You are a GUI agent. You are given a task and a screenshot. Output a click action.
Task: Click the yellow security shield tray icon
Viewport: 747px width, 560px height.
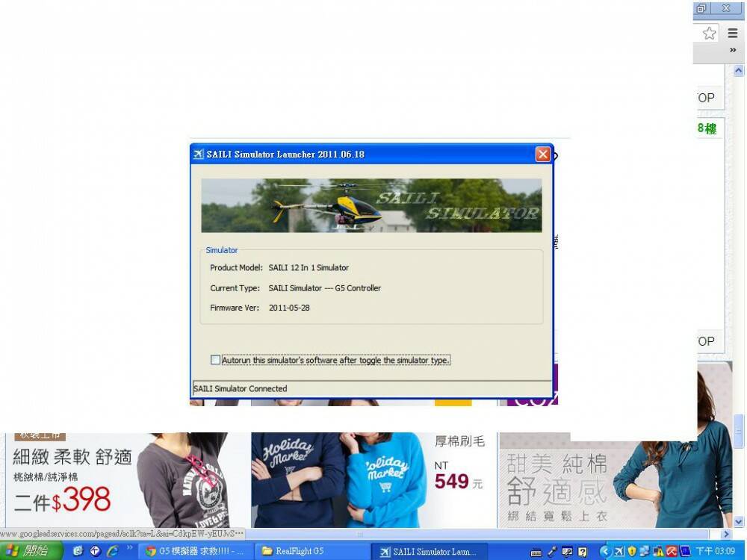[x=632, y=552]
